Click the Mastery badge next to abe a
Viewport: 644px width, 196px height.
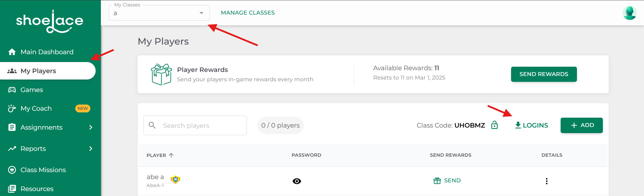point(176,180)
